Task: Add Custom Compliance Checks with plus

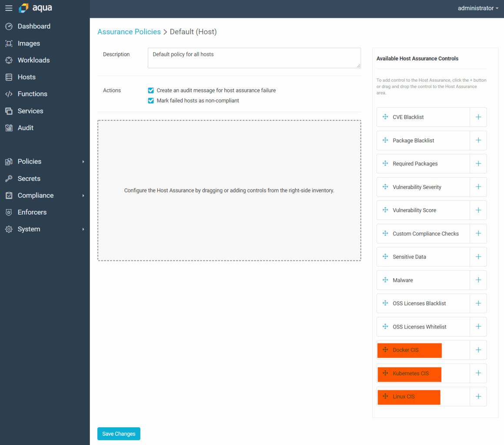Action: pyautogui.click(x=478, y=233)
